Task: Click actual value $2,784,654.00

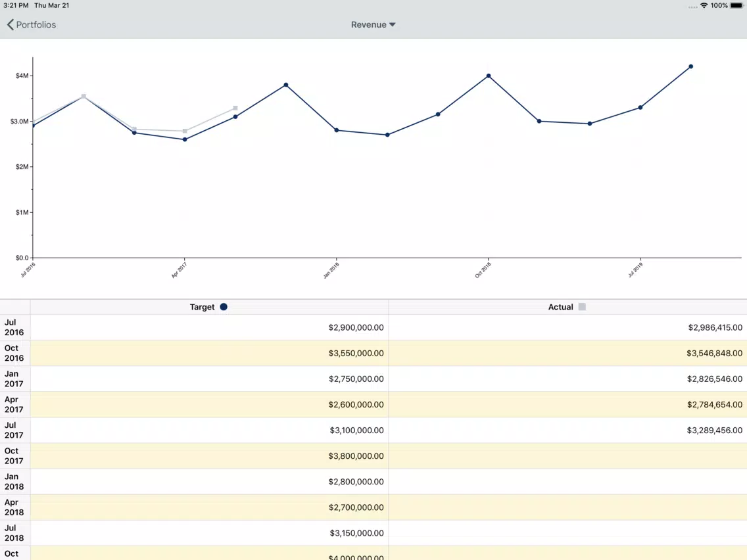Action: coord(715,405)
